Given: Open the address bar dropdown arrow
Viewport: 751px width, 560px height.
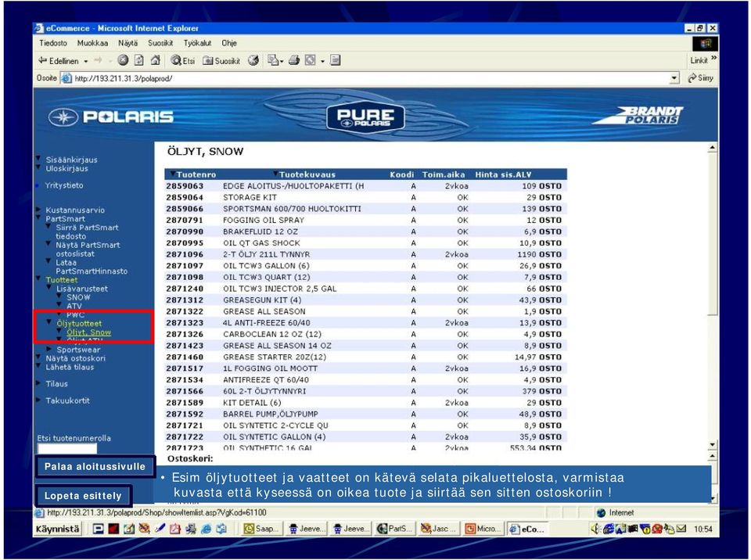Looking at the screenshot, I should pos(674,78).
